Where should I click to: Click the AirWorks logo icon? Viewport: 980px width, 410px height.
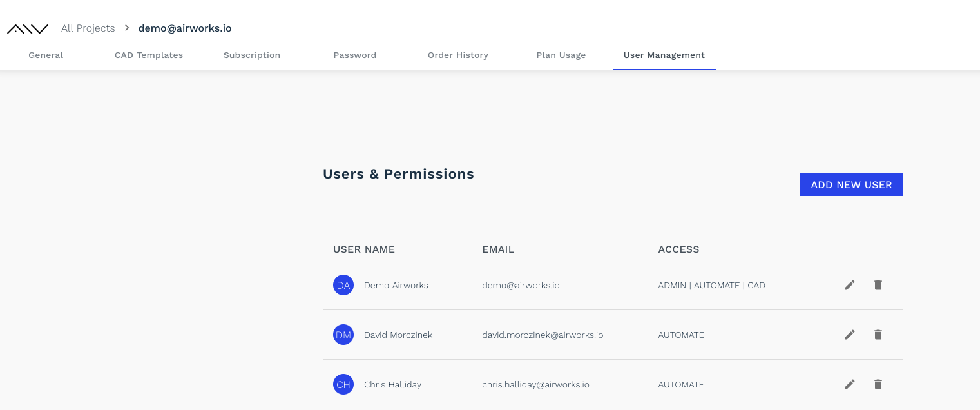[x=28, y=29]
